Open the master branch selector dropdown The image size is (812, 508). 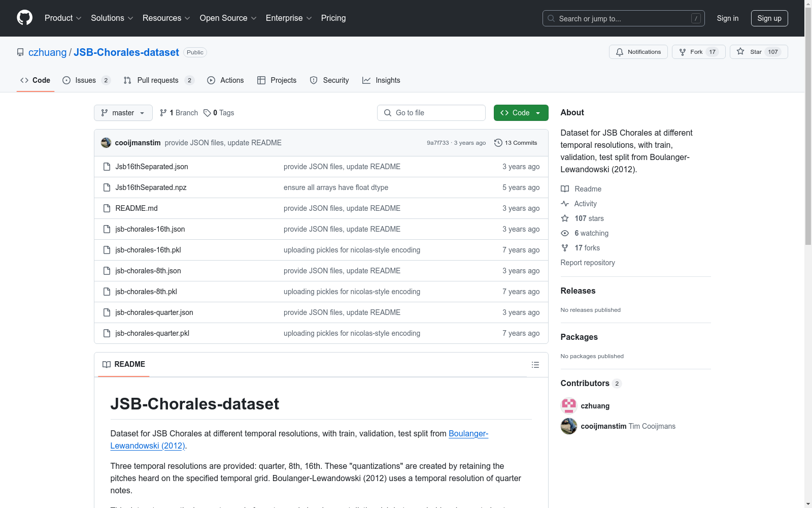[x=123, y=113]
